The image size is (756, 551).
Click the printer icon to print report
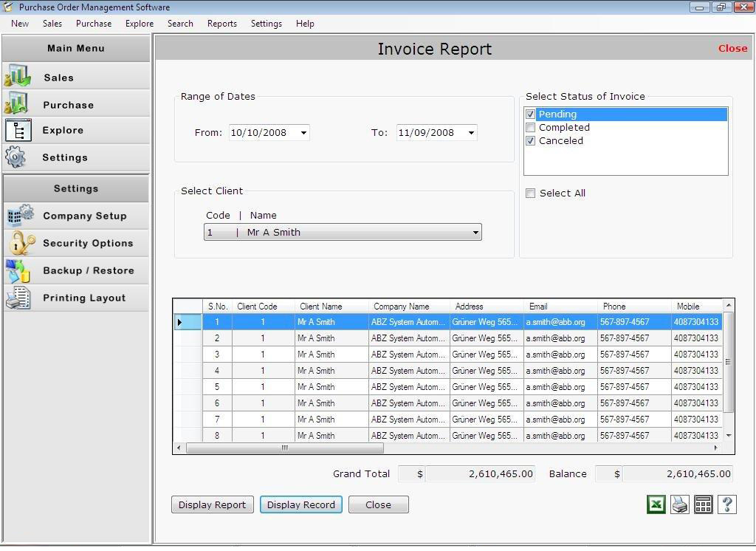coord(679,504)
